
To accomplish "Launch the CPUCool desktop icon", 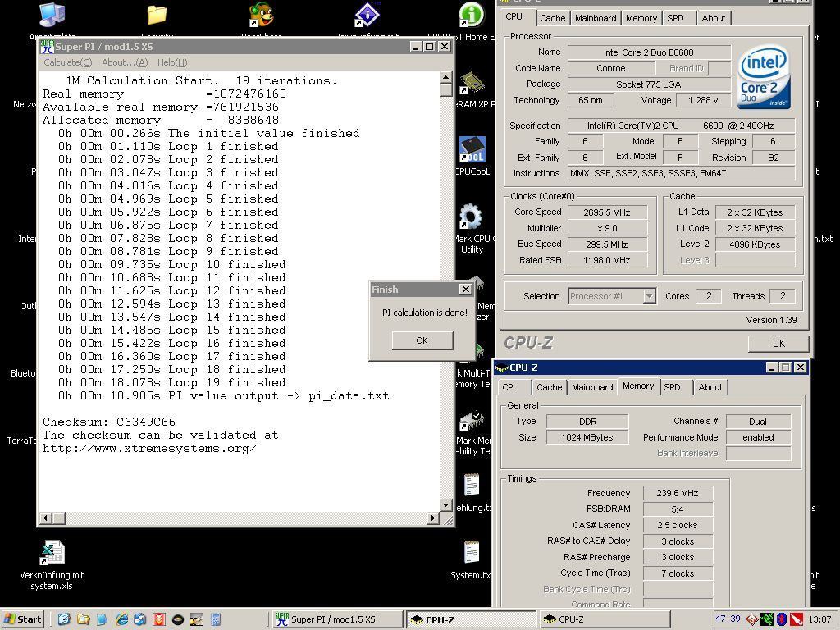I will 472,150.
